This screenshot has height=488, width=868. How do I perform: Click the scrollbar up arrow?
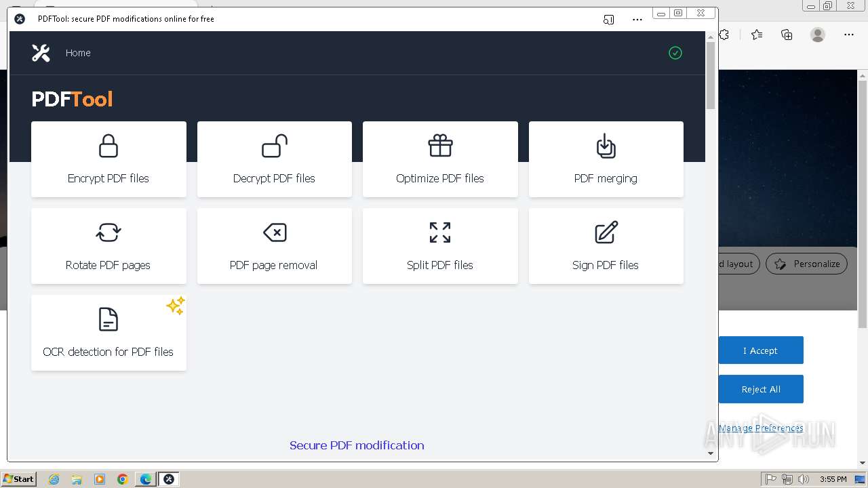[711, 37]
